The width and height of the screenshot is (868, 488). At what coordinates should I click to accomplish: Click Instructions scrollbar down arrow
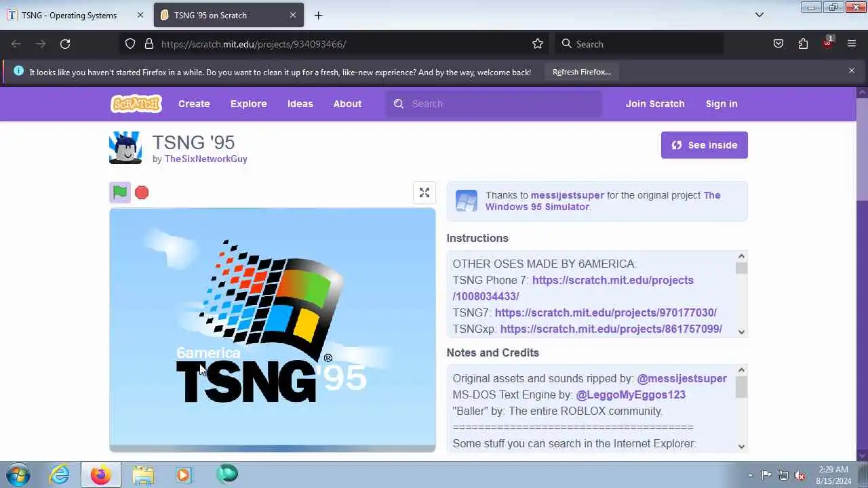coord(741,331)
